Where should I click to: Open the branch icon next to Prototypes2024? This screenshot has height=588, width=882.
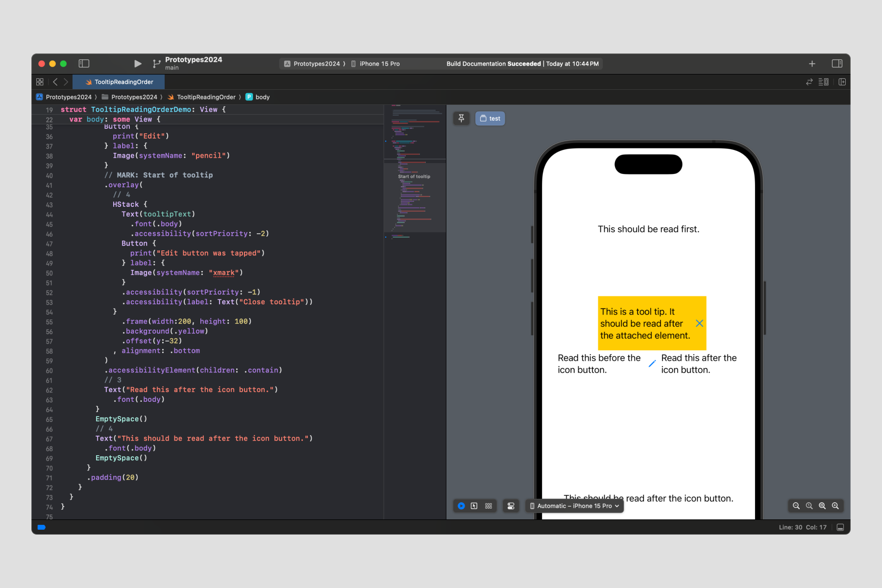156,64
